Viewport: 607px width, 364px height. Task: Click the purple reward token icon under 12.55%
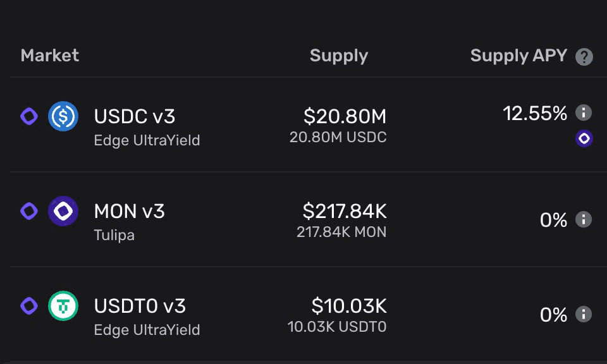[584, 138]
